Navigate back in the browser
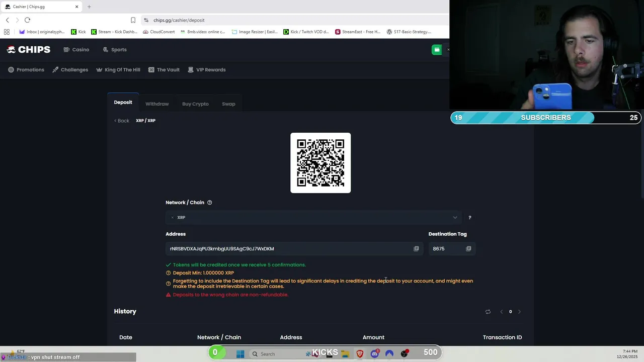This screenshot has width=644, height=362. pos(8,20)
